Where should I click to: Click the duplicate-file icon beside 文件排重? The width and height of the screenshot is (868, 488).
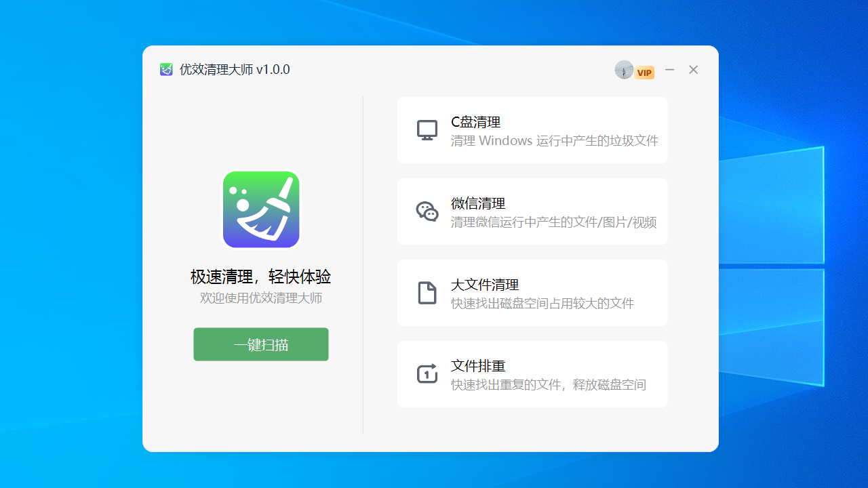click(x=427, y=373)
